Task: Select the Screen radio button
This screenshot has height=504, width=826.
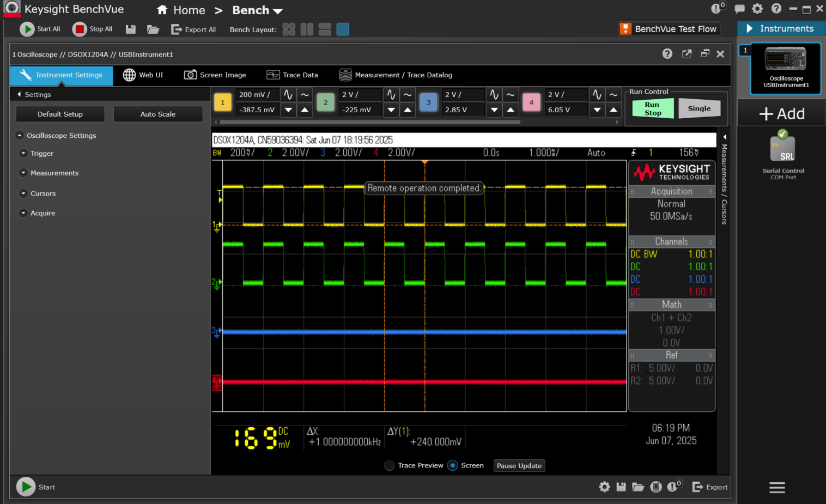Action: pyautogui.click(x=452, y=465)
